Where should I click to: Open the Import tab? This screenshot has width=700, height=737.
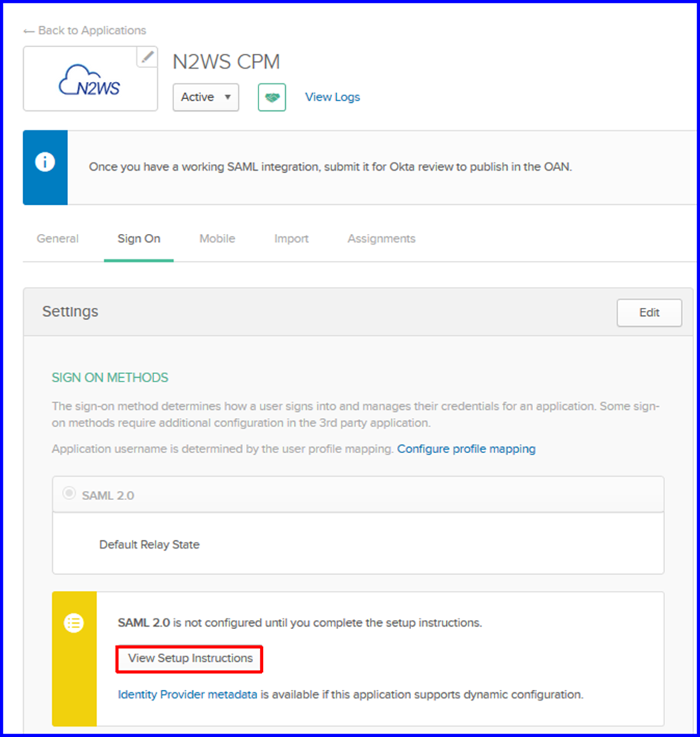point(291,238)
